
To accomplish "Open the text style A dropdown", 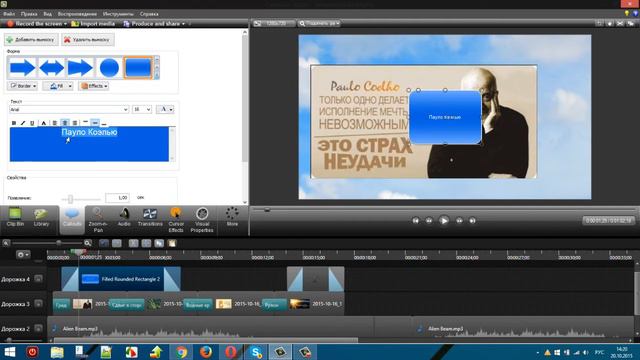I will [165, 109].
